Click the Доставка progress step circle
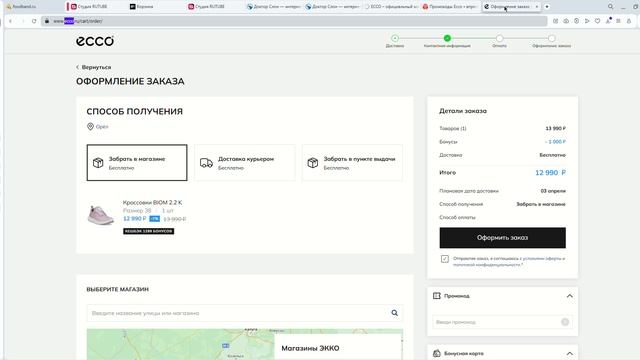Image resolution: width=640 pixels, height=360 pixels. tap(395, 38)
